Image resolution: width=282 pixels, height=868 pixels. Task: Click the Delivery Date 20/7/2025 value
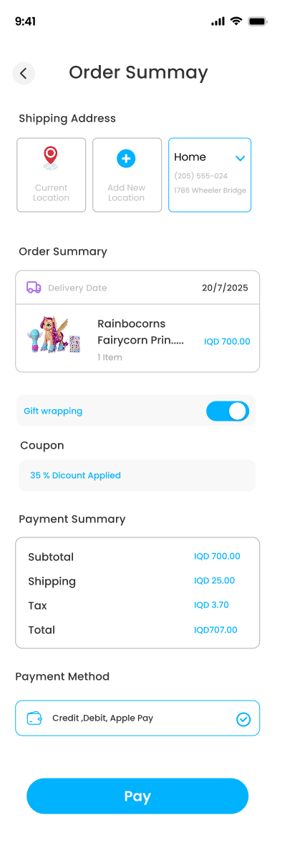225,288
